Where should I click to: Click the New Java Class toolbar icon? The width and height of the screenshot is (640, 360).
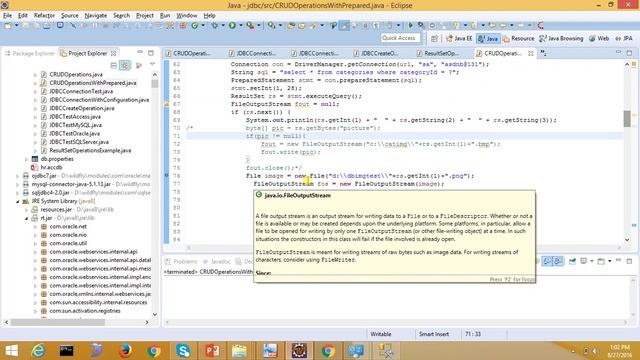[x=195, y=26]
